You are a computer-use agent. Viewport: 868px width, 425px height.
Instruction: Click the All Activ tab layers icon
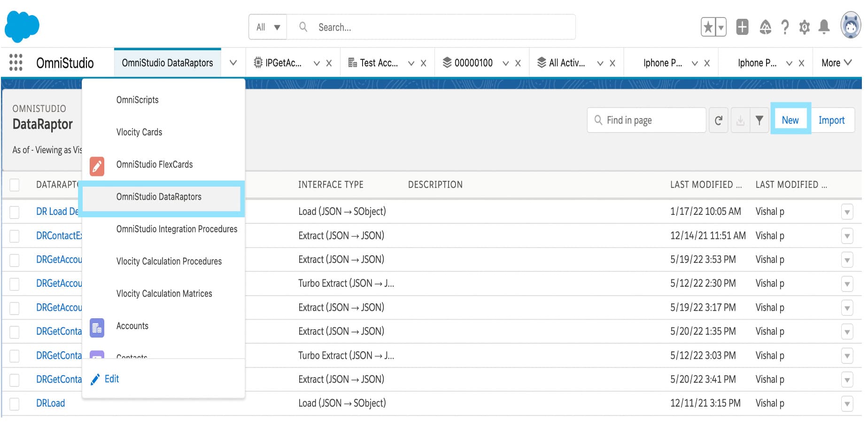tap(542, 63)
